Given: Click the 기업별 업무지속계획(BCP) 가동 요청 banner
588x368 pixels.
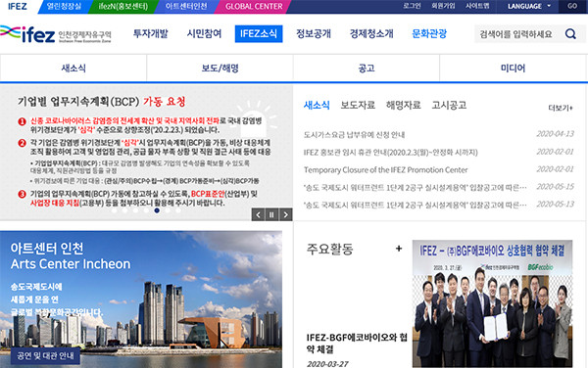Looking at the screenshot, I should (x=146, y=153).
